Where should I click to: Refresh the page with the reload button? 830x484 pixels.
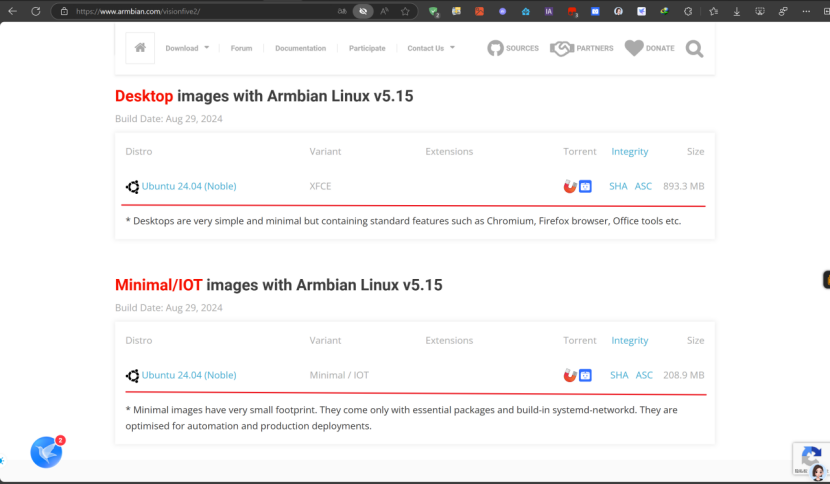pos(36,11)
